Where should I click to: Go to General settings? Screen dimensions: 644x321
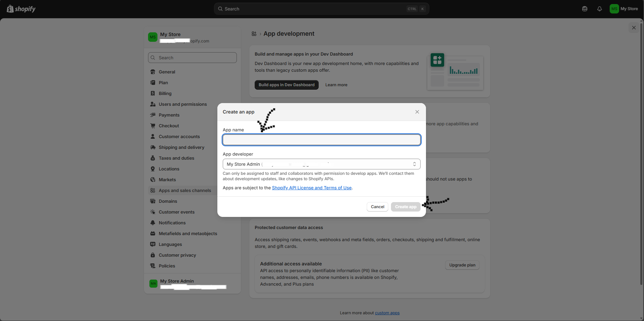[167, 72]
